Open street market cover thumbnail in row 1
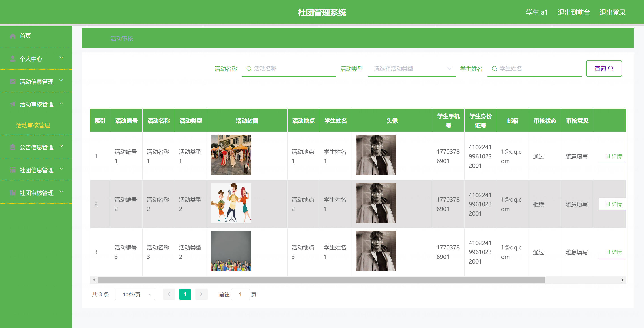Screen dimensions: 644x328 coord(231,155)
